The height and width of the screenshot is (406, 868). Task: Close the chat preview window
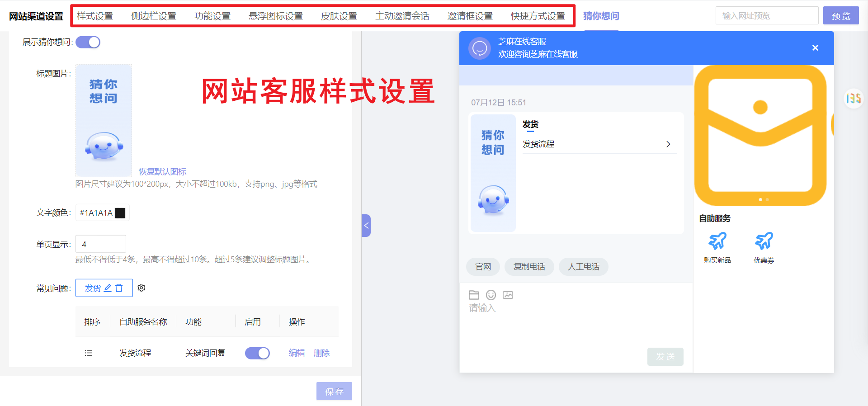pos(815,48)
